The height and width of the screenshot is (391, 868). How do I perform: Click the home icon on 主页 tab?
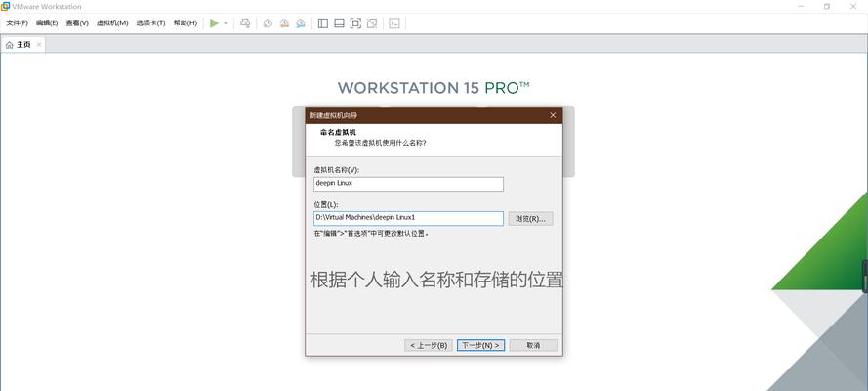point(10,45)
